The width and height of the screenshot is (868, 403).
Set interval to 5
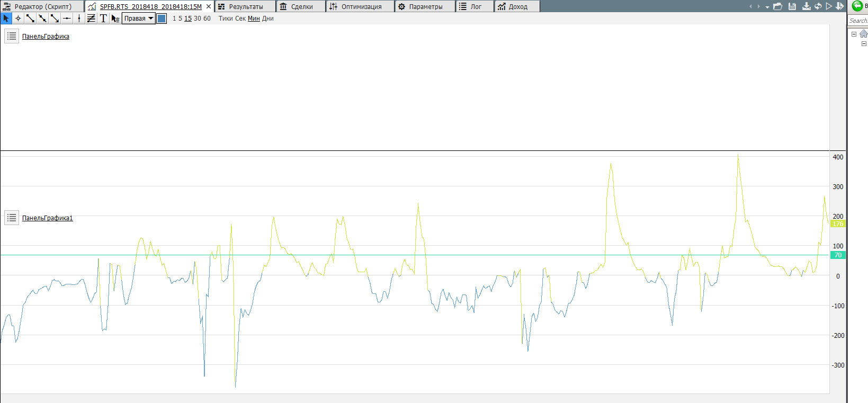pos(180,19)
